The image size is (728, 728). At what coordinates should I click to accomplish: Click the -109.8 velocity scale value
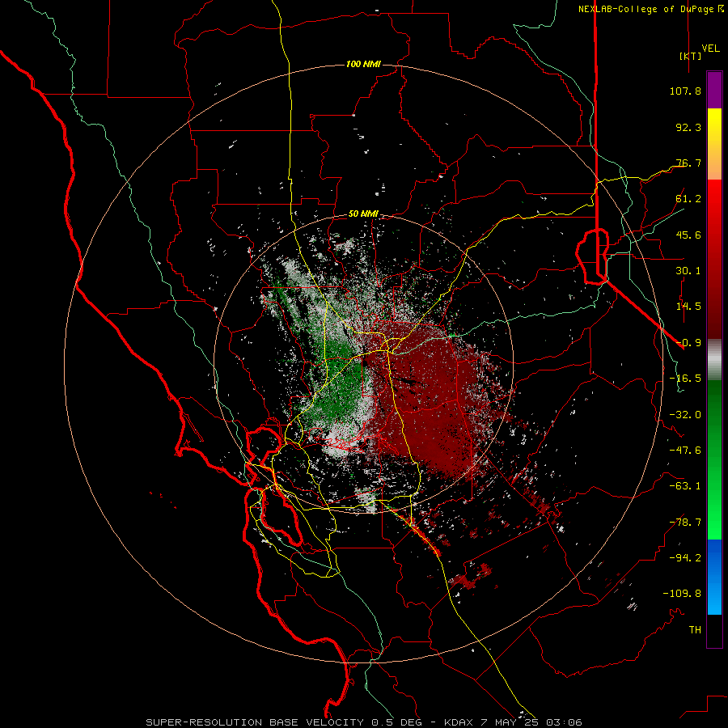click(x=683, y=594)
